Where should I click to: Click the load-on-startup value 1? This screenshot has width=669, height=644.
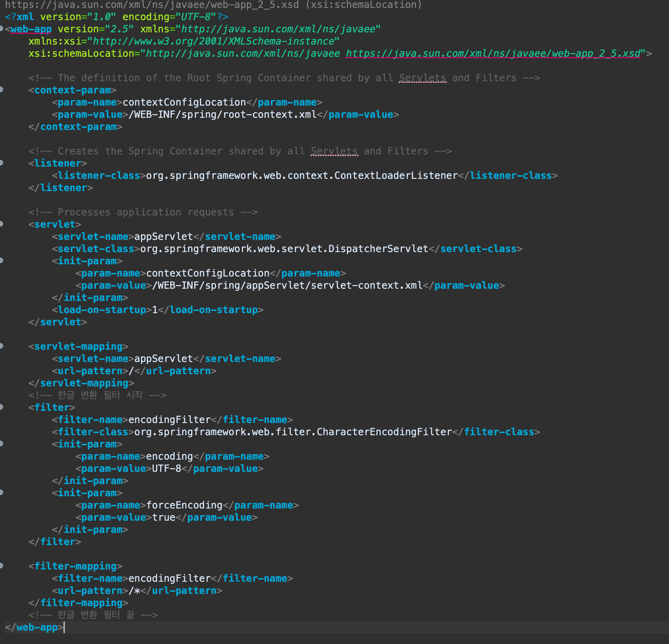click(x=155, y=310)
